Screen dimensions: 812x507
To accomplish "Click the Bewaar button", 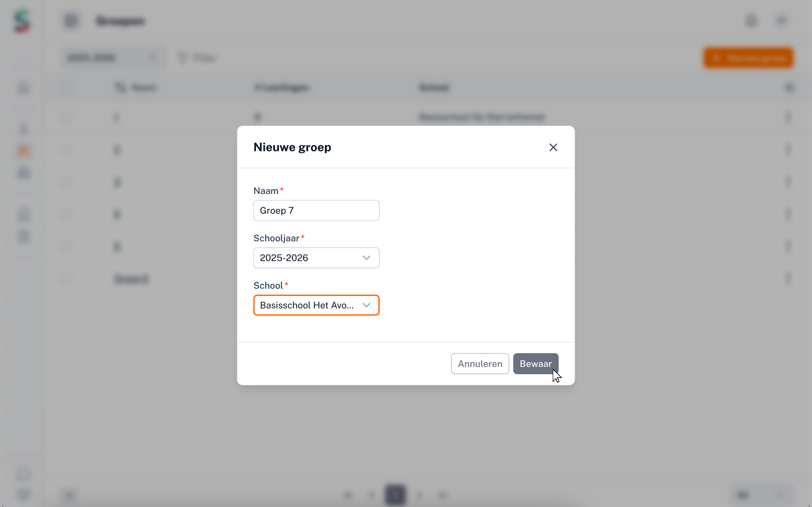I will click(535, 363).
